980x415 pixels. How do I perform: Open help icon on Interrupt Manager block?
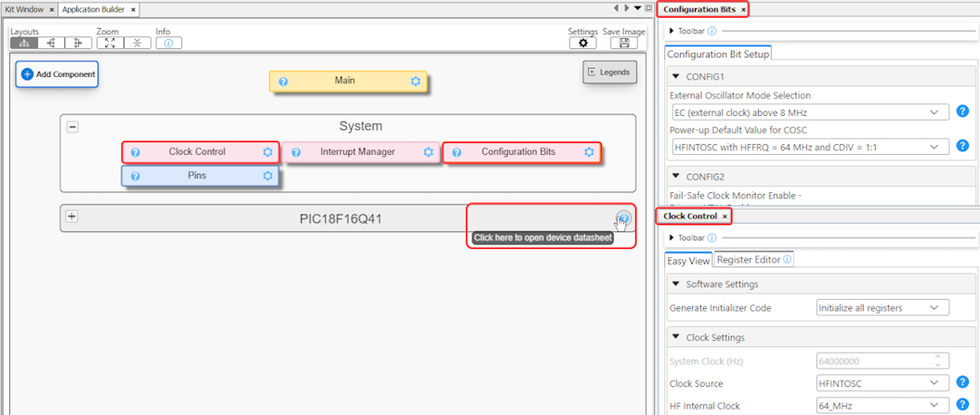(296, 152)
